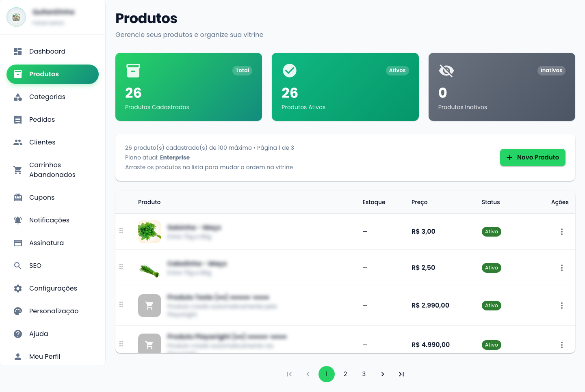The height and width of the screenshot is (392, 585).
Task: Go to page 2 of the product list
Action: click(345, 374)
